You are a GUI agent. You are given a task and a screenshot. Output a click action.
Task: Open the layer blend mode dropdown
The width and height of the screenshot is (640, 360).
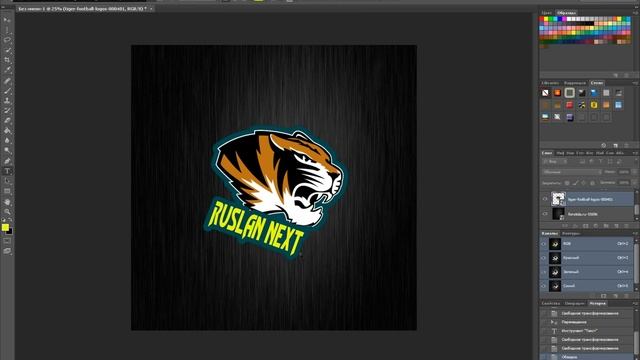coord(572,172)
